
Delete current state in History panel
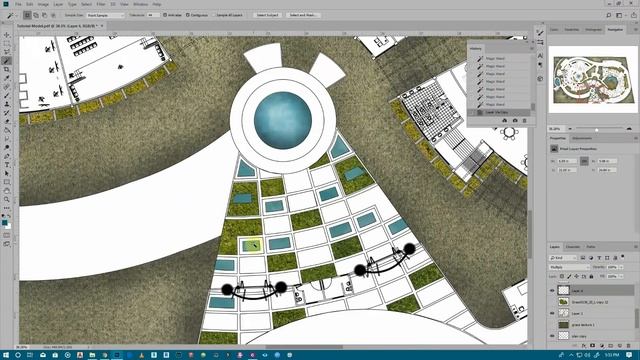524,120
